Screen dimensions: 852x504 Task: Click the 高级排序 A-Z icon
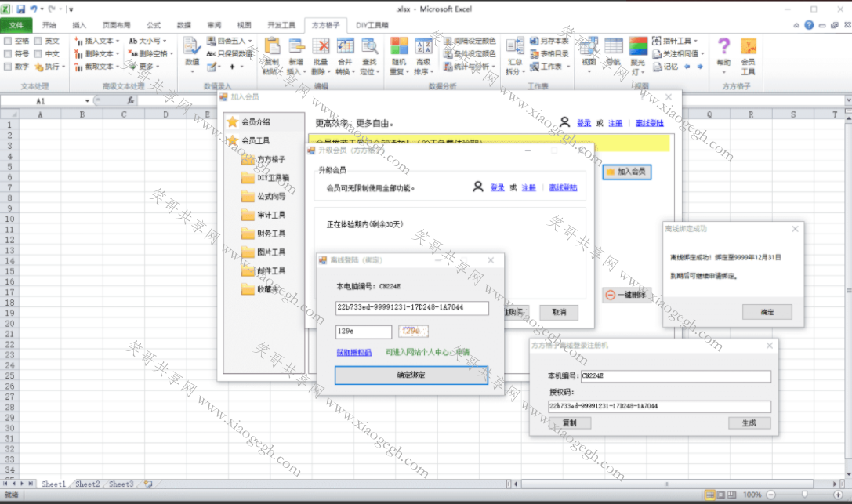pos(423,47)
